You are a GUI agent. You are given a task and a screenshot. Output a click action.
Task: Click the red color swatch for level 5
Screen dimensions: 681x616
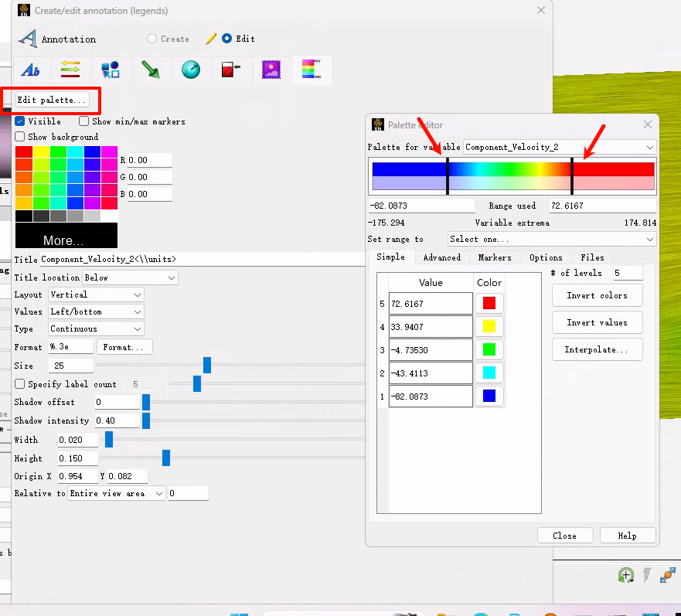tap(489, 304)
